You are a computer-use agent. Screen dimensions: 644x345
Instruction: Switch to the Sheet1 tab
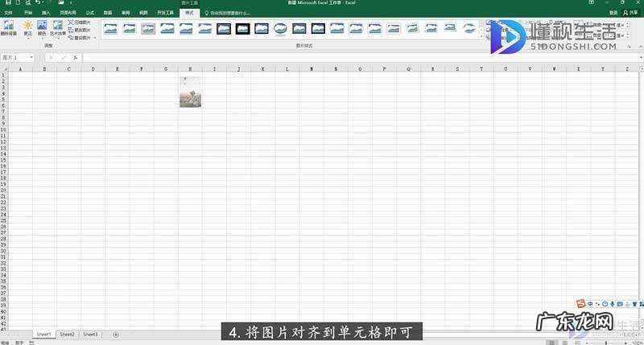[43, 335]
